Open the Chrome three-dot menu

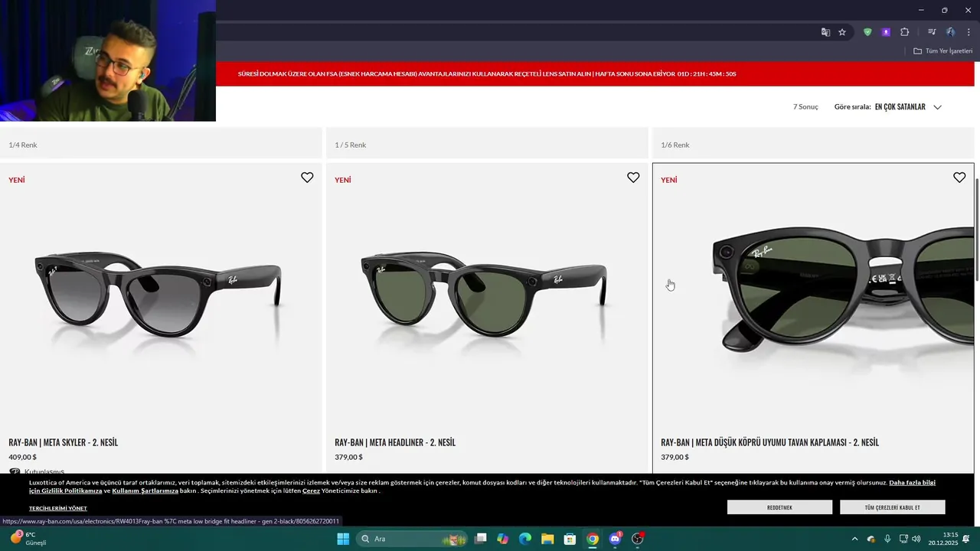tap(969, 32)
